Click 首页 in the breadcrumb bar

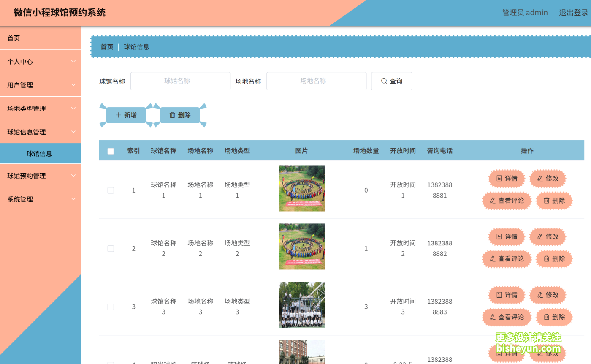[x=107, y=47]
